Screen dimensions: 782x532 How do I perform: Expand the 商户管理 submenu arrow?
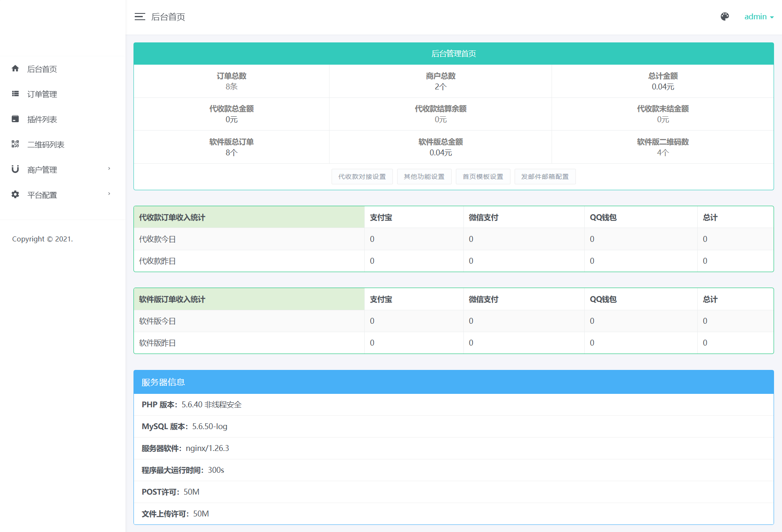pos(109,169)
